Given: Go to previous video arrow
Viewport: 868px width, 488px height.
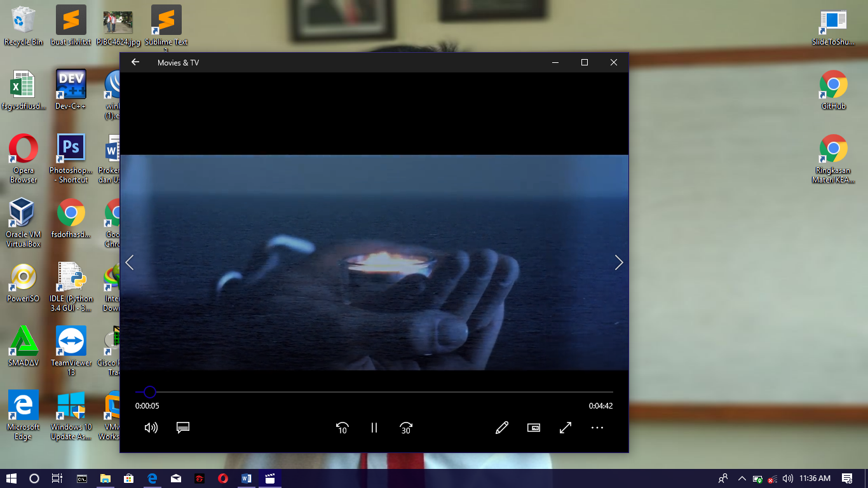Looking at the screenshot, I should [x=130, y=262].
